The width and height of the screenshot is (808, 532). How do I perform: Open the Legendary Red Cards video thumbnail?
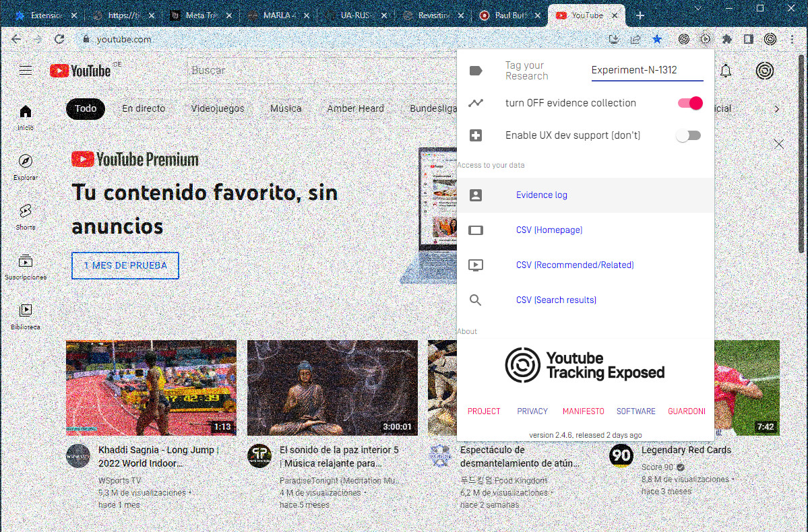747,387
